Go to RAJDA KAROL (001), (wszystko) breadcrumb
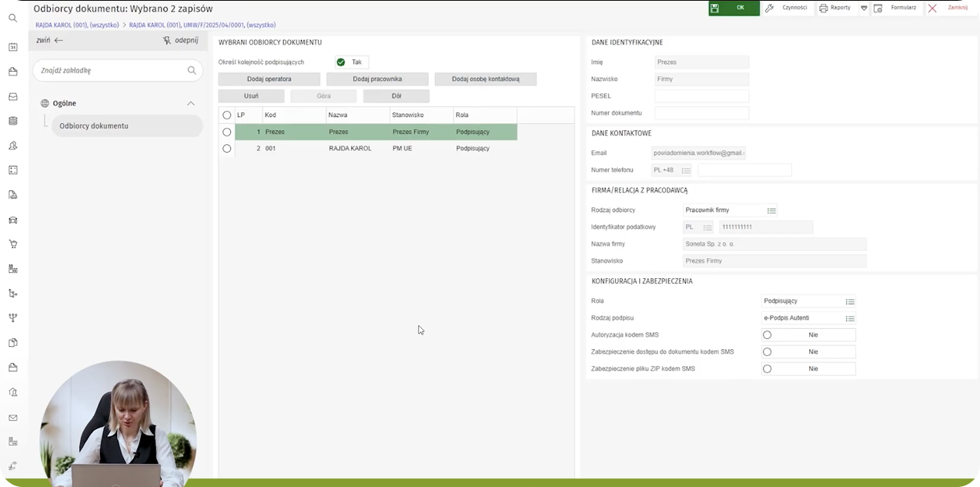This screenshot has width=980, height=487. tap(77, 25)
